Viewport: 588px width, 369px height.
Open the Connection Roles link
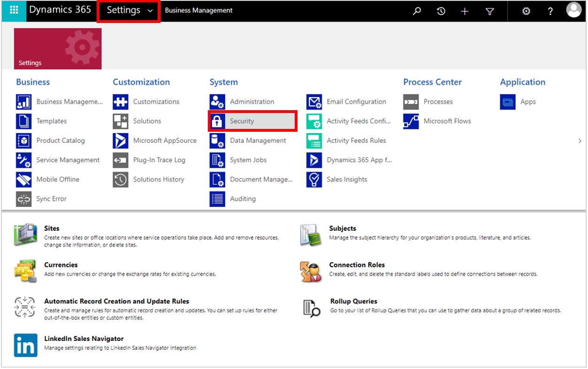357,265
